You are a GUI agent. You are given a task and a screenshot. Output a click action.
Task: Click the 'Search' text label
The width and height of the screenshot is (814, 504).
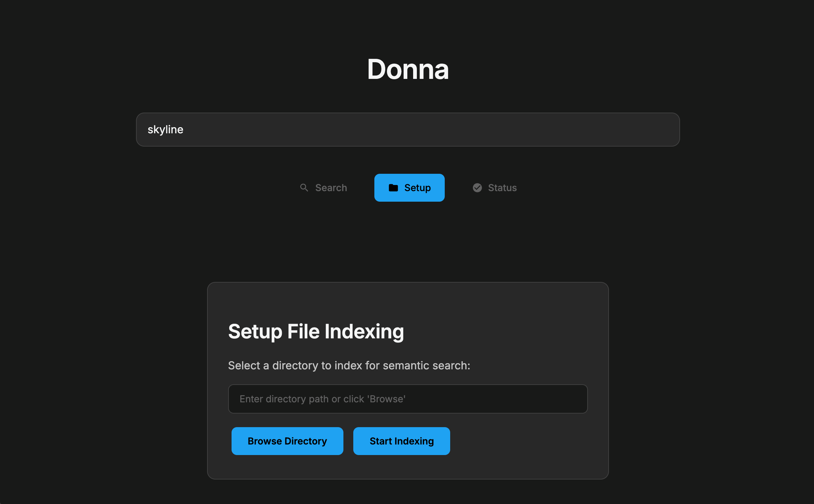331,188
